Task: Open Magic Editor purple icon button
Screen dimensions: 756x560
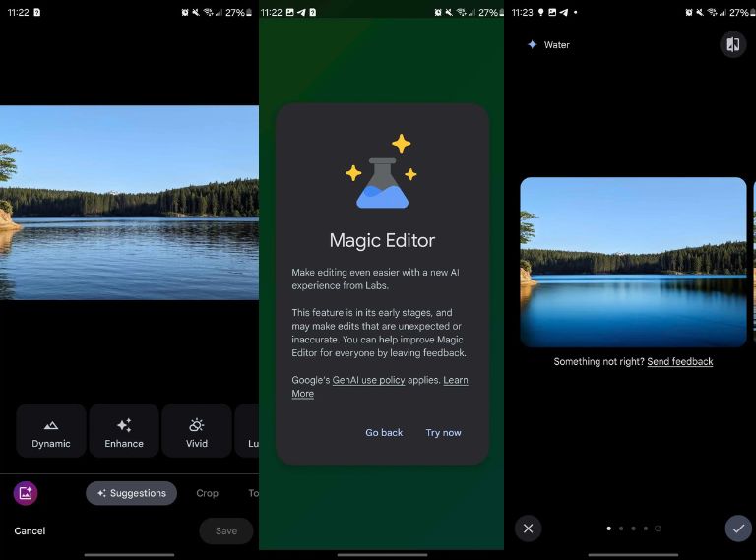Action: click(x=26, y=493)
